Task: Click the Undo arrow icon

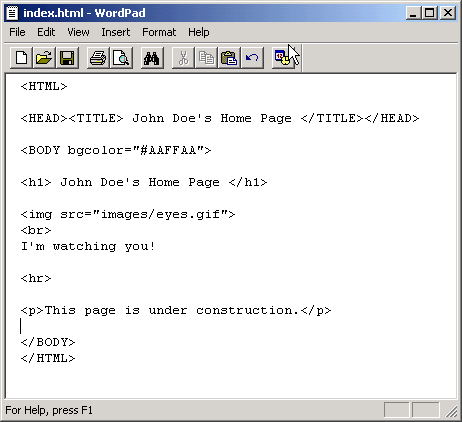Action: coord(252,58)
